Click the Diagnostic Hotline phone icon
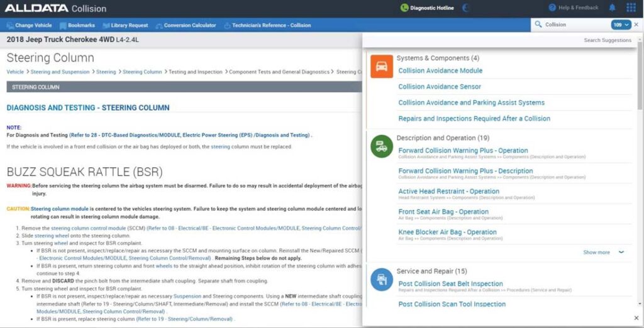644x328 pixels. click(404, 8)
